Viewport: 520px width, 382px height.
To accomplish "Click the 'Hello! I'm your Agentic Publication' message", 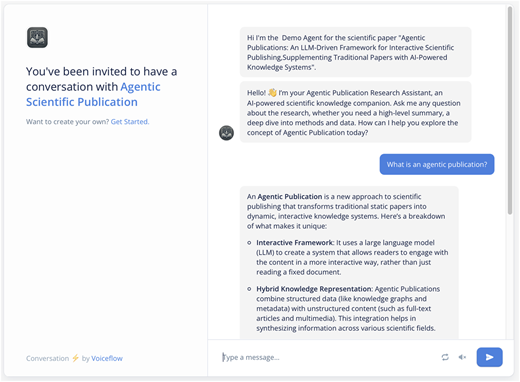I will tap(355, 112).
